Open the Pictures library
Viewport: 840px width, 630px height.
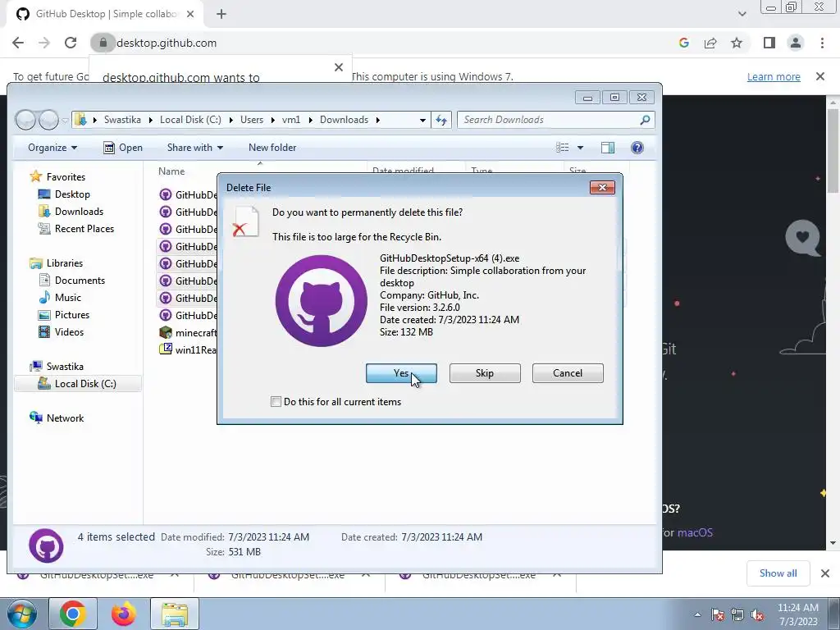pyautogui.click(x=72, y=315)
